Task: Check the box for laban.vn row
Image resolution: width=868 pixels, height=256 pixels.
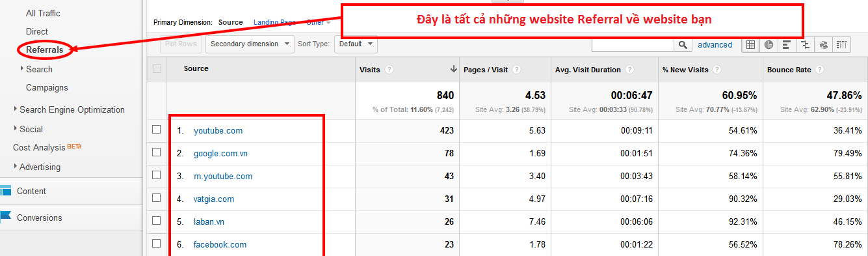Action: (x=157, y=221)
